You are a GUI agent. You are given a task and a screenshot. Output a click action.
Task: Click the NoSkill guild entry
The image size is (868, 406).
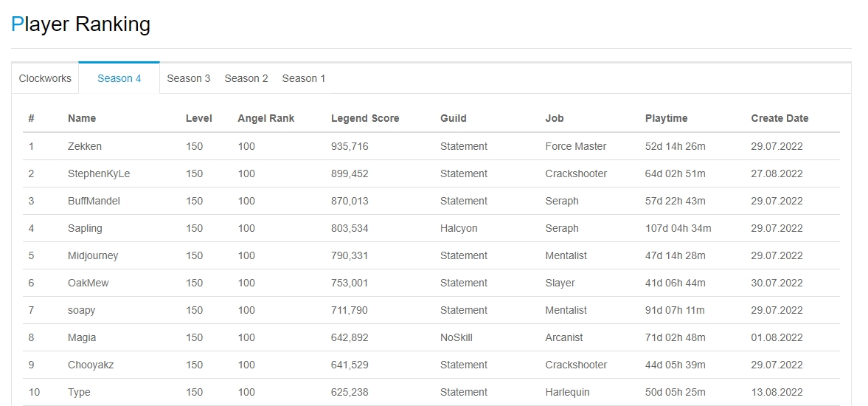pyautogui.click(x=456, y=337)
